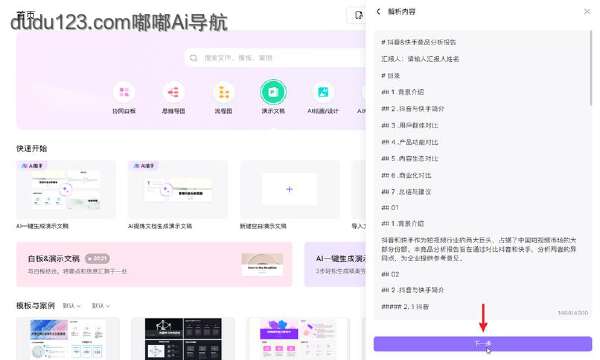This screenshot has height=360, width=600.
Task: Open the dark-themed template thumbnail
Action: point(183,339)
